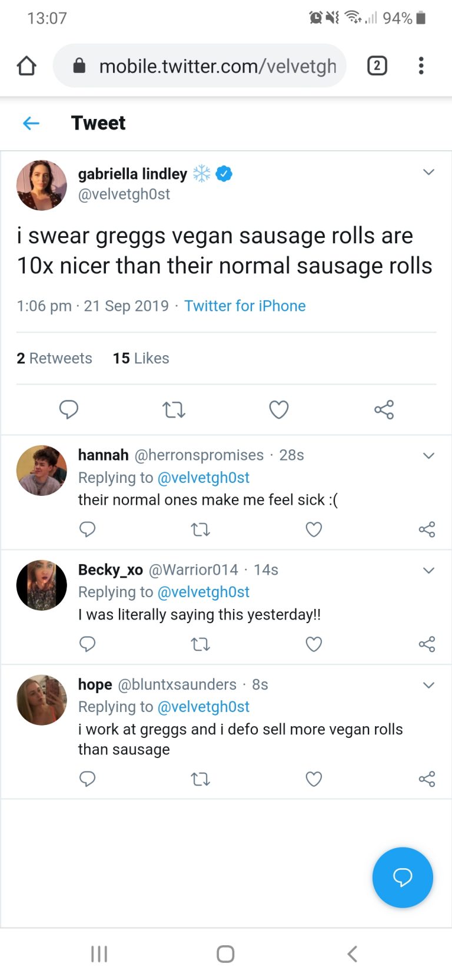Open the Twitter for iPhone link
This screenshot has width=452, height=980.
[x=245, y=306]
